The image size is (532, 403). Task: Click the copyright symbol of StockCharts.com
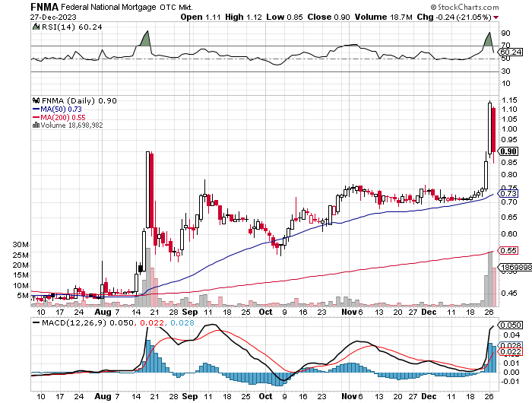[434, 7]
